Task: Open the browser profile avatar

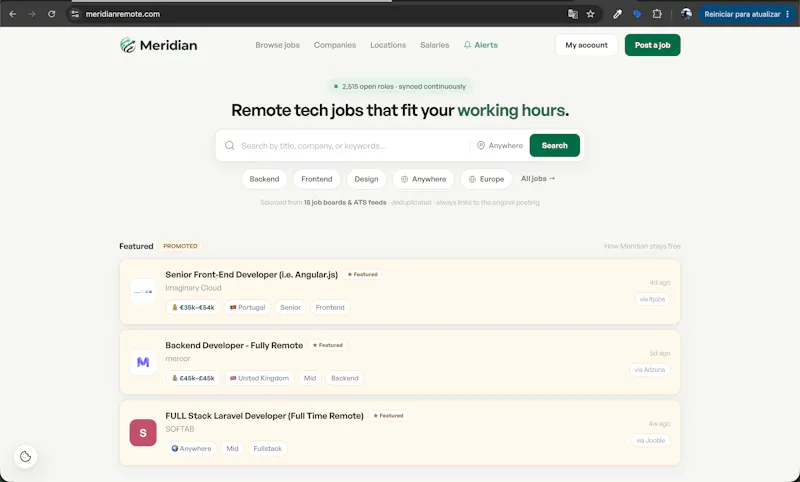Action: coord(686,14)
